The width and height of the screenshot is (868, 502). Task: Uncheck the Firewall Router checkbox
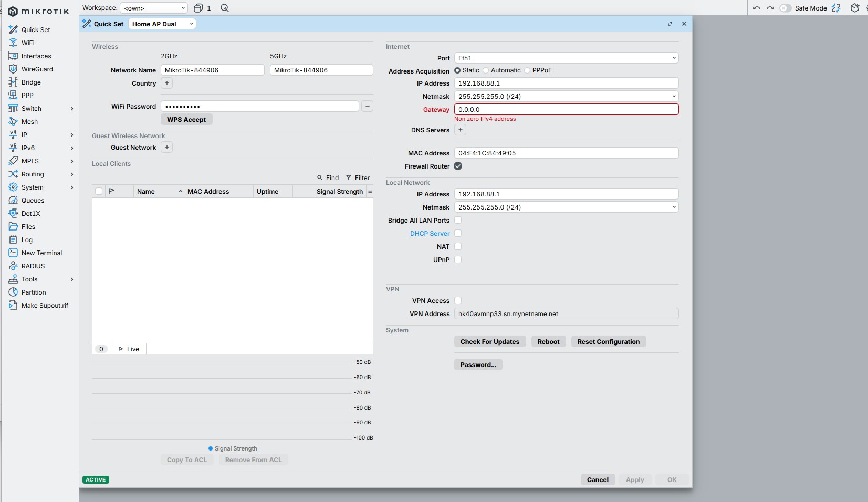click(x=458, y=166)
